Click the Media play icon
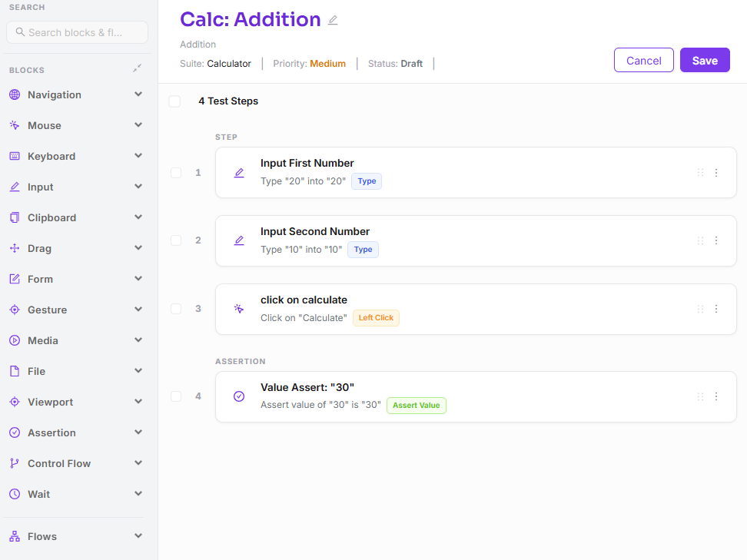 (x=15, y=340)
